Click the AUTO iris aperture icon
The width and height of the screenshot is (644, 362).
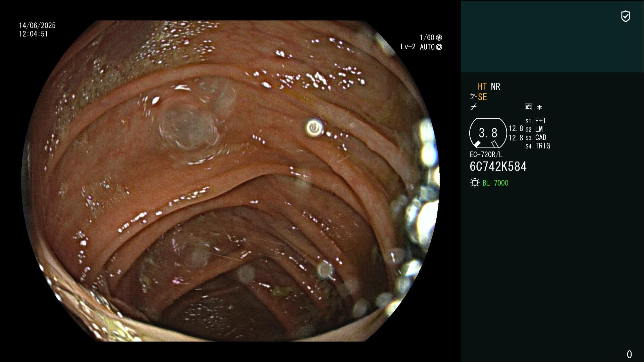(439, 47)
